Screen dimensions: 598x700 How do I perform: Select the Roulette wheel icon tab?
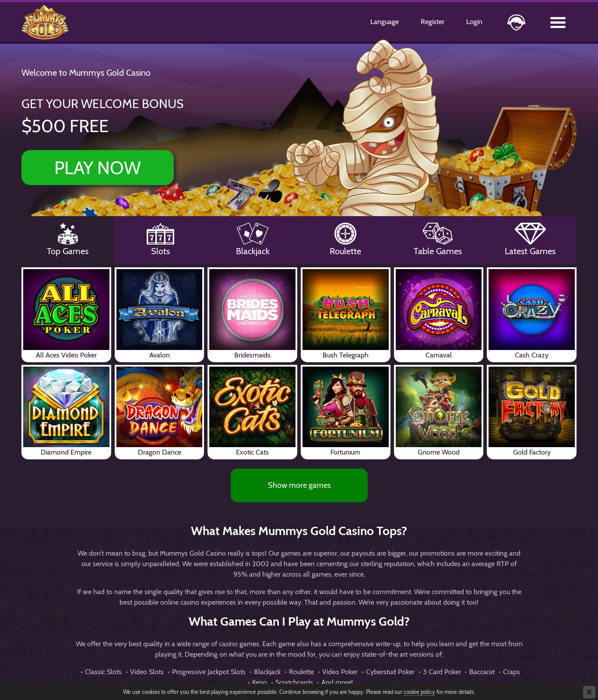(345, 234)
